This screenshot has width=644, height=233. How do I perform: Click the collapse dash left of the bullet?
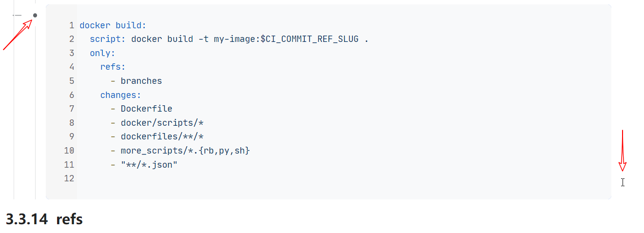(x=18, y=15)
